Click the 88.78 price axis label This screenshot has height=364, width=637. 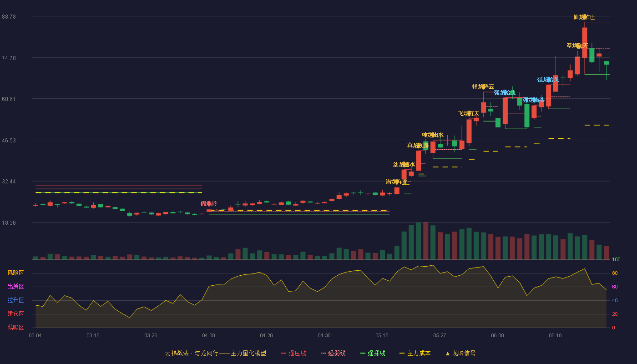[9, 17]
